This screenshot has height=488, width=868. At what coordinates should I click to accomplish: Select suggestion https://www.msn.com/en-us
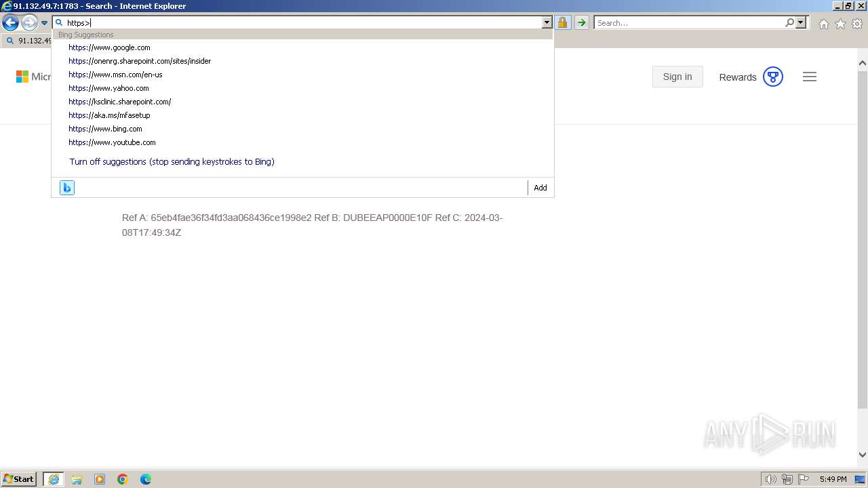pyautogui.click(x=303, y=75)
